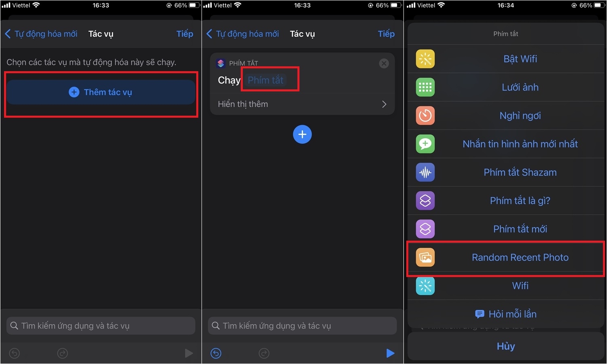Viewport: 607px width, 364px height.
Task: Remove the action with the X icon
Action: pos(384,63)
